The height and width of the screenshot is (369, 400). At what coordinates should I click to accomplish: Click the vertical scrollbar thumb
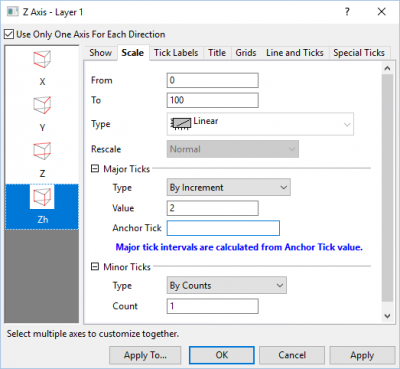(387, 188)
